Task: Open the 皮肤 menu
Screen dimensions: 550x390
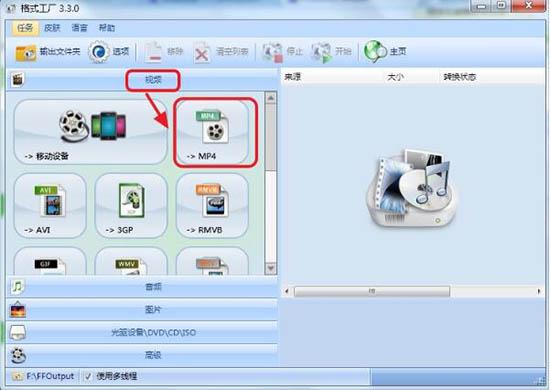Action: tap(52, 28)
